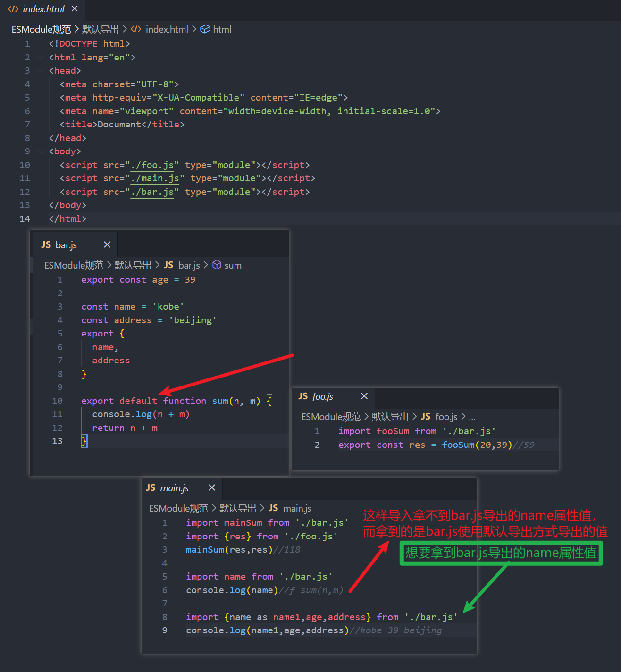Screen dimensions: 621x672
Task: Click the HTML file icon on index.html tab
Action: coord(13,9)
